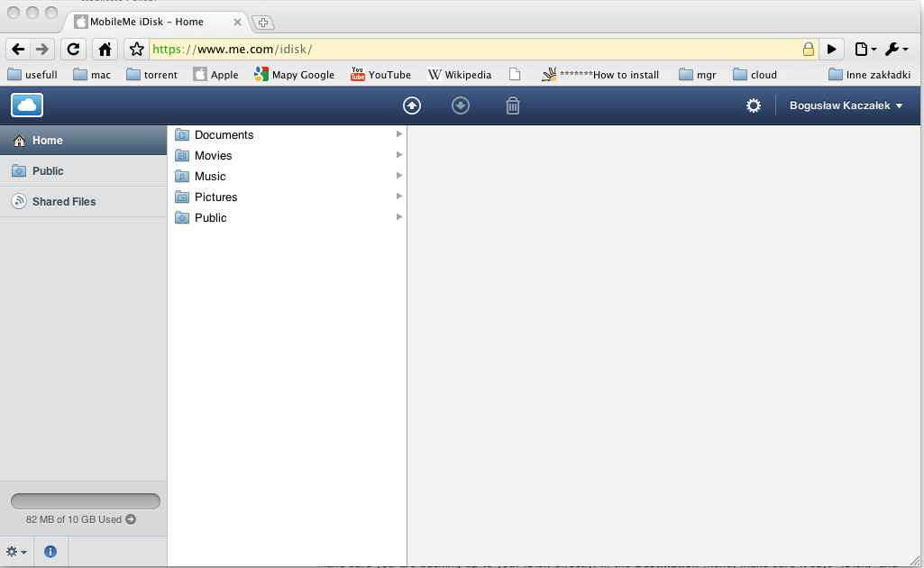Open the Wikipedia bookmark
This screenshot has height=568, width=924.
point(460,75)
